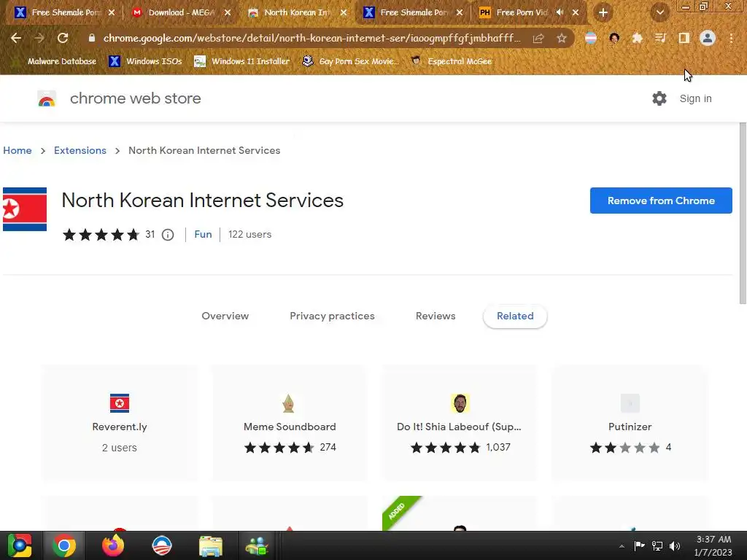The image size is (747, 560).
Task: Open the Windows ISOs bookmark
Action: 146,61
